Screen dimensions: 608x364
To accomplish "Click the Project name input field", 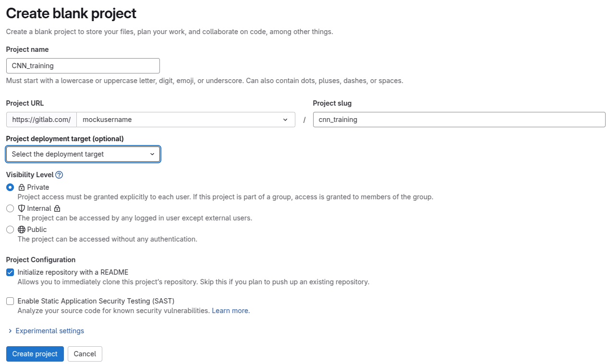I will (83, 66).
